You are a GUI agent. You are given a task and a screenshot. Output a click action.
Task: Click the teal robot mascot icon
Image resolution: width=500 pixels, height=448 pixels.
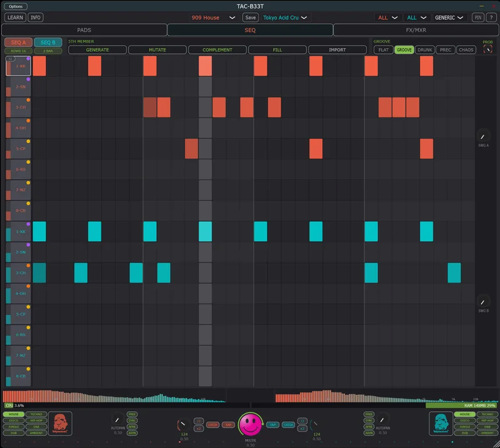pos(439,423)
